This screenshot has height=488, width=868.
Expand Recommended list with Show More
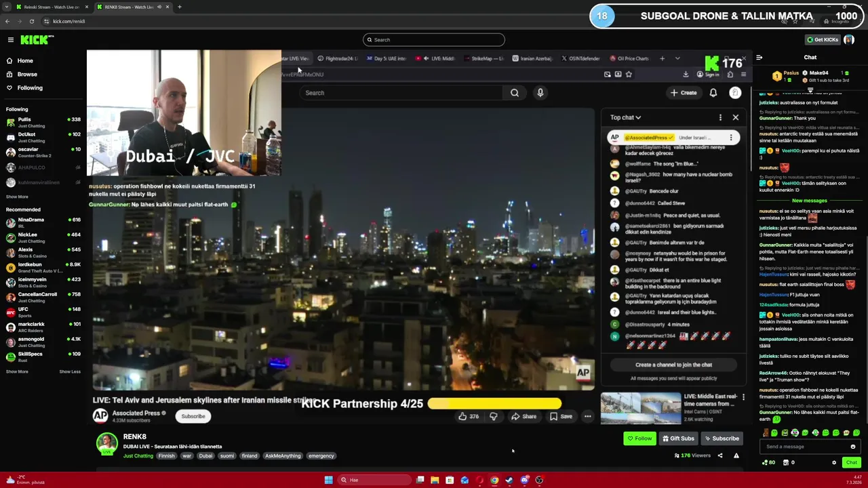(17, 371)
